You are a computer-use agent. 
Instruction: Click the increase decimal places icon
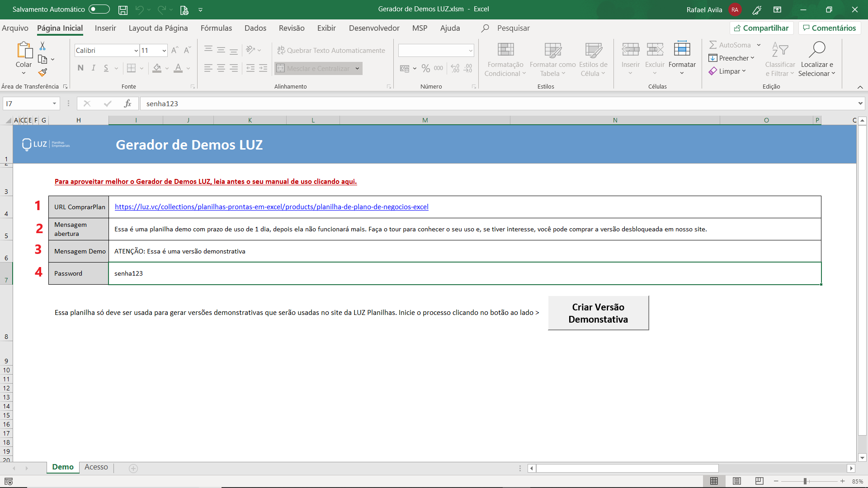click(x=455, y=68)
